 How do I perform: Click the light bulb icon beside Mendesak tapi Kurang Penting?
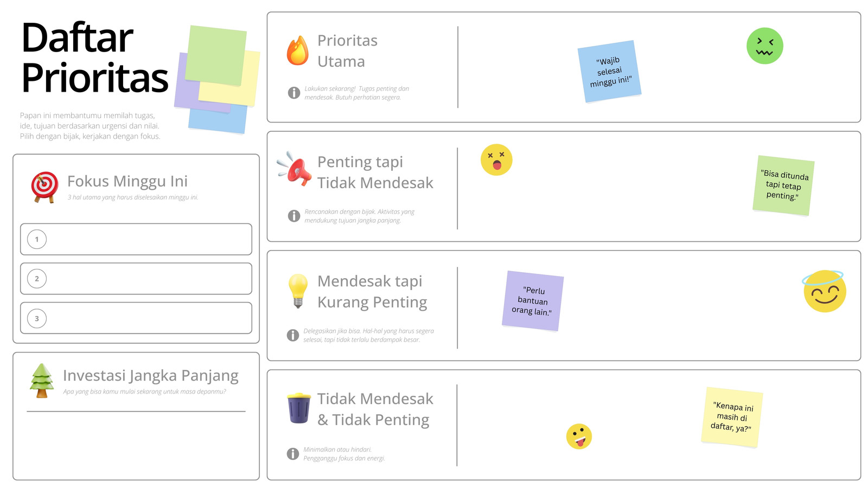pyautogui.click(x=298, y=291)
